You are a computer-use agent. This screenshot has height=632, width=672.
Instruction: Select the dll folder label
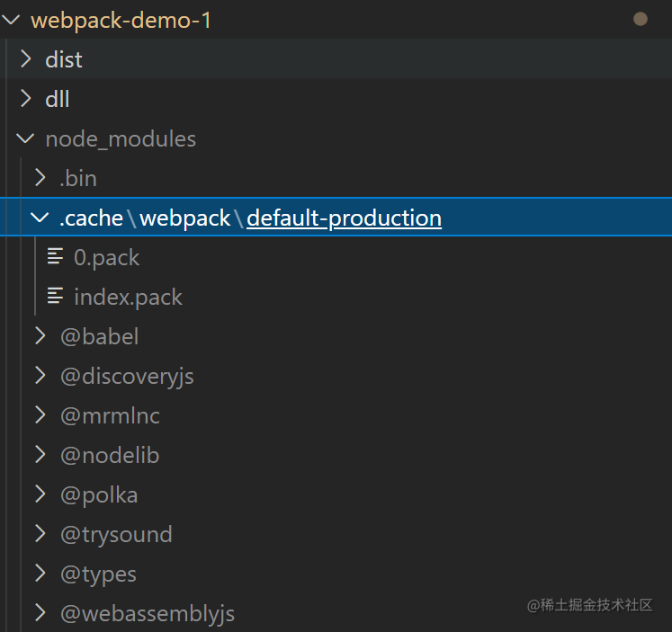pos(58,99)
